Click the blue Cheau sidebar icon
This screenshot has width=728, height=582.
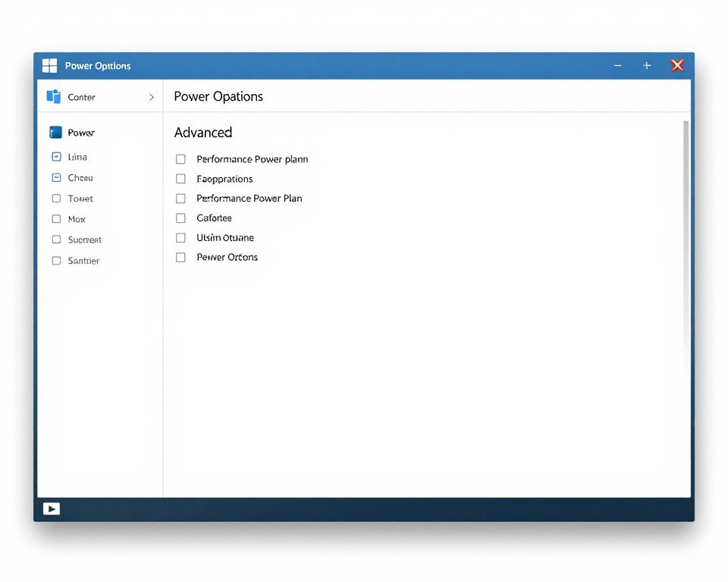pyautogui.click(x=55, y=177)
